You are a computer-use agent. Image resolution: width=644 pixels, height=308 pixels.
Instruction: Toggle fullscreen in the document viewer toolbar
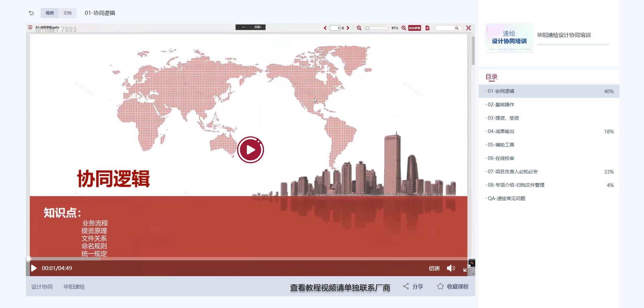click(x=469, y=28)
